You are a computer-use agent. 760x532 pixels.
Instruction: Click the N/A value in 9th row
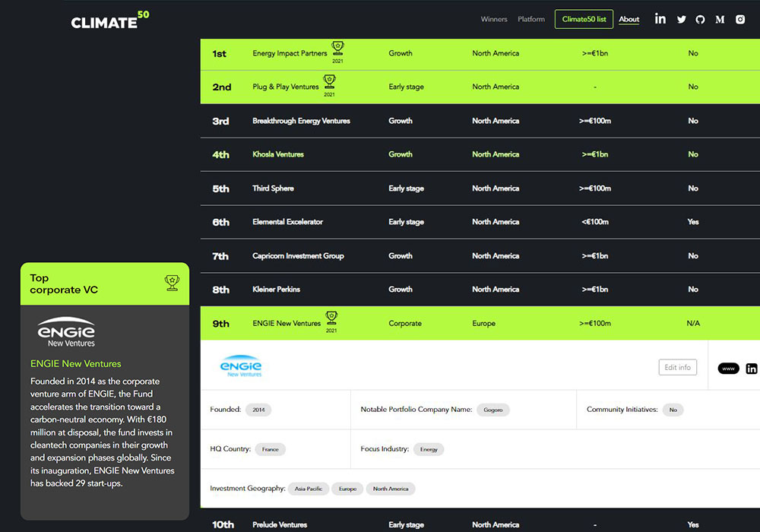[x=693, y=323]
